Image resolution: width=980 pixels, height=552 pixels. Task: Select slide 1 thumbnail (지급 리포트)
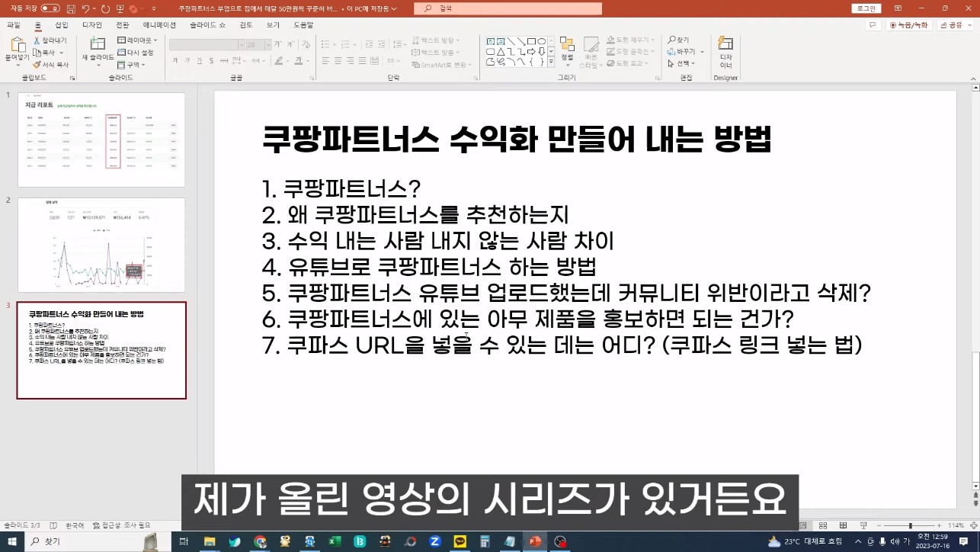tap(101, 140)
